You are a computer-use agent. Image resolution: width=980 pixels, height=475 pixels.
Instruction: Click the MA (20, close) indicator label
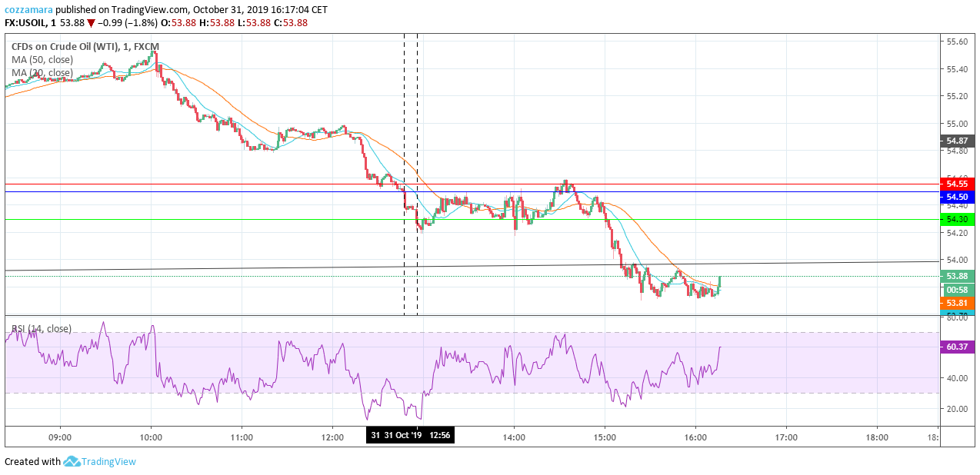click(42, 73)
